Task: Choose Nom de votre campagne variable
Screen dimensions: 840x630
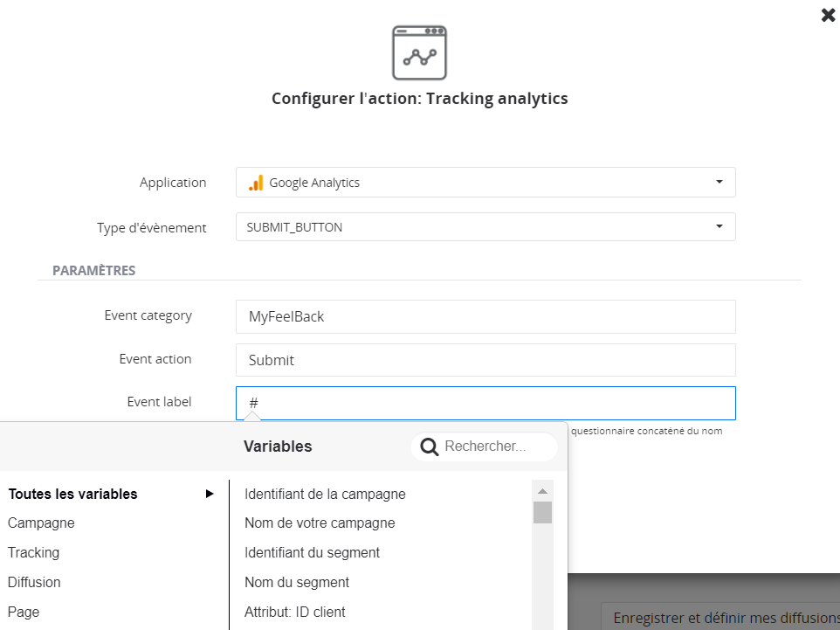Action: pyautogui.click(x=320, y=523)
